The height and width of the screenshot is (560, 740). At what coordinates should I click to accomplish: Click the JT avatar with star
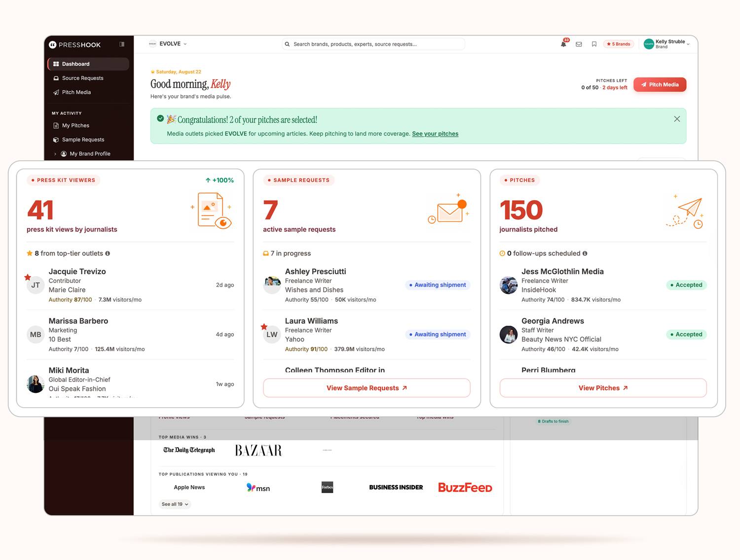(35, 285)
